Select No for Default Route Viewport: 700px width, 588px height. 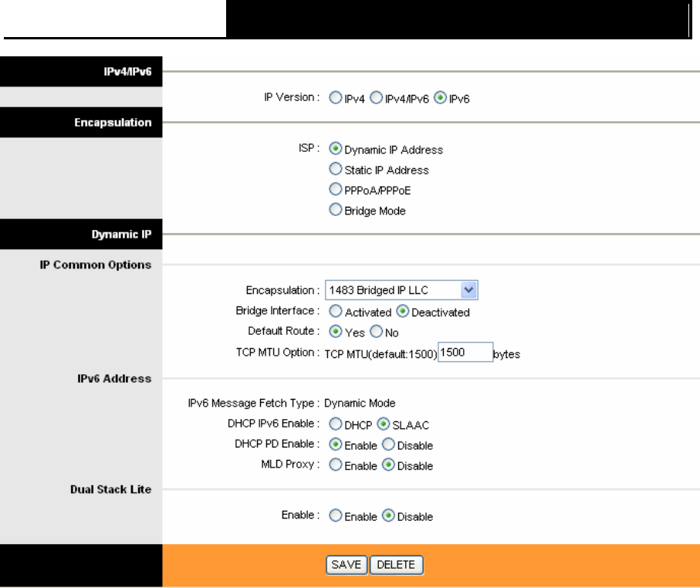click(x=377, y=331)
